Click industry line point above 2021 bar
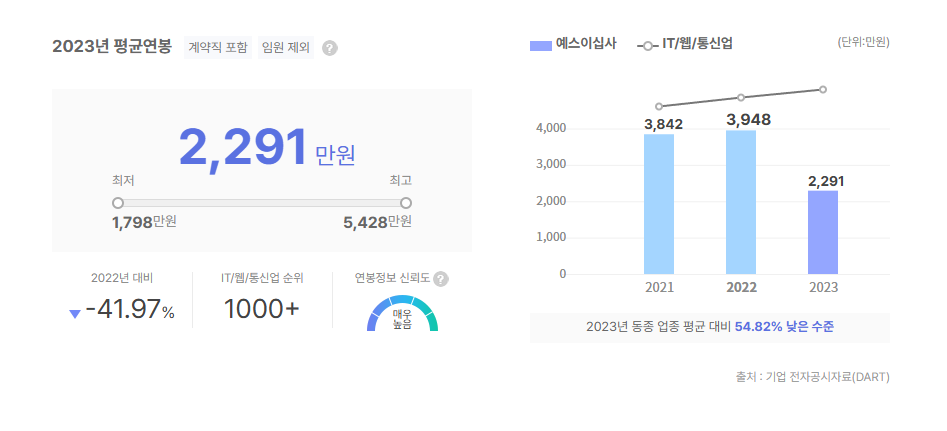Image resolution: width=947 pixels, height=431 pixels. (659, 106)
